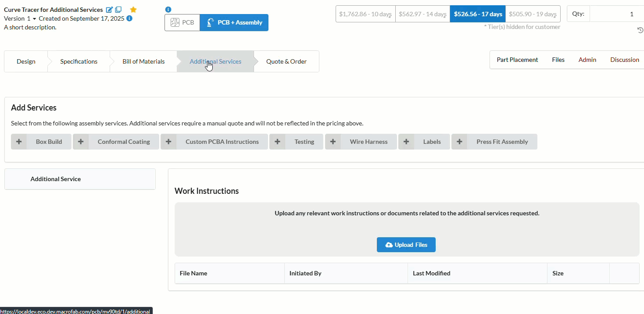Select Additional Service in side panel
Screen dimensions: 644x314
point(56,179)
